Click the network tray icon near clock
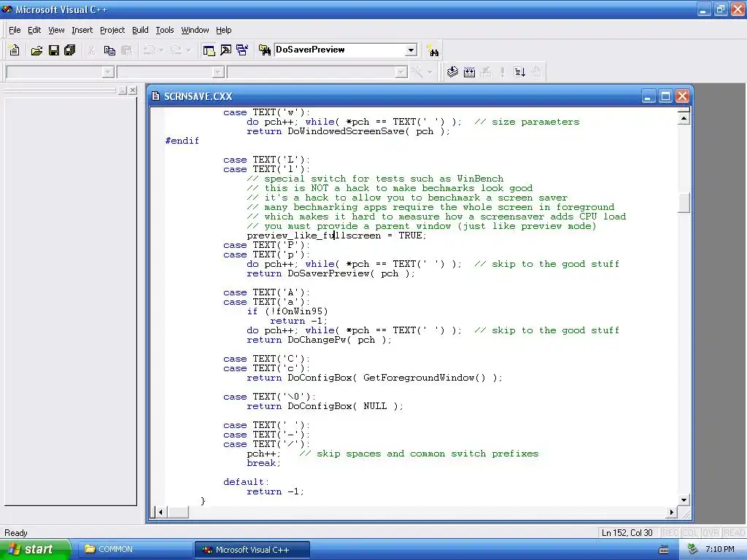Viewport: 747px width, 560px height. pos(693,550)
